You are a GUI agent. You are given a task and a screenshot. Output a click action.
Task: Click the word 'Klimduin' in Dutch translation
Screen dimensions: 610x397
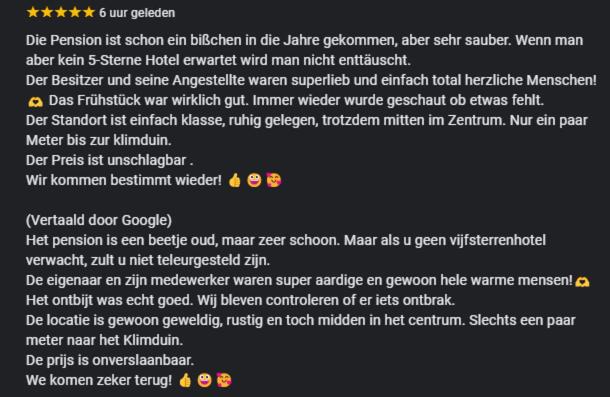click(x=152, y=340)
